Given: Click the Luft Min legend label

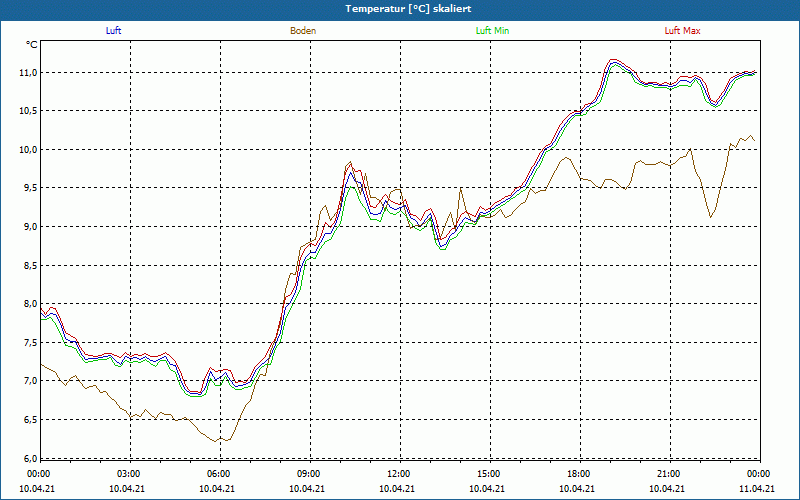Looking at the screenshot, I should pos(492,31).
